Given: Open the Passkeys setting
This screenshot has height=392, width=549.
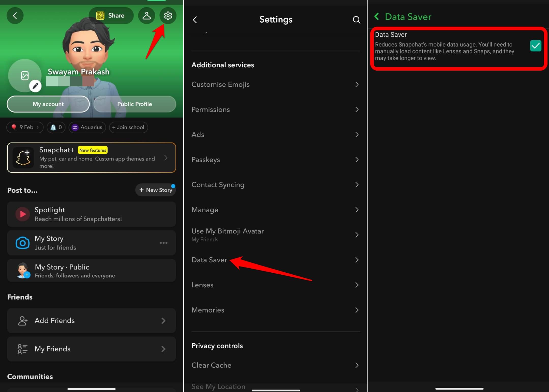Looking at the screenshot, I should pyautogui.click(x=276, y=160).
